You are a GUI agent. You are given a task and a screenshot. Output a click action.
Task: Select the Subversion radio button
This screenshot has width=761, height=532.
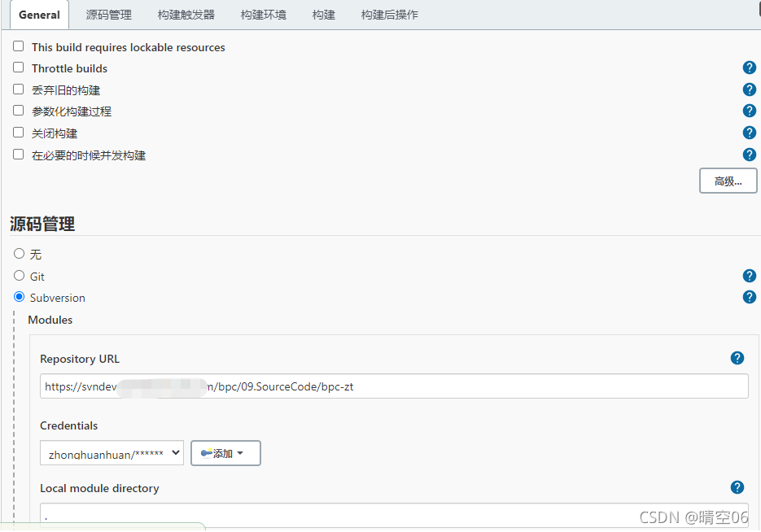pyautogui.click(x=19, y=296)
